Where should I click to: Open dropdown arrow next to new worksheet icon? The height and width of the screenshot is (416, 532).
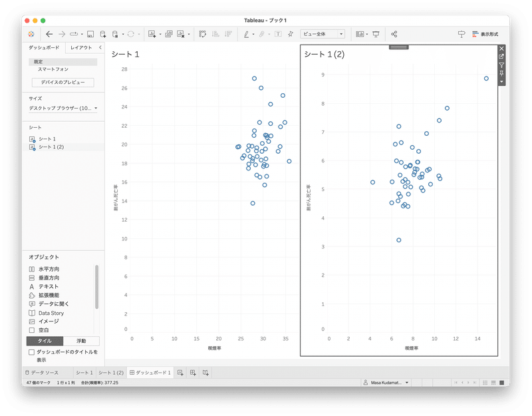(160, 35)
